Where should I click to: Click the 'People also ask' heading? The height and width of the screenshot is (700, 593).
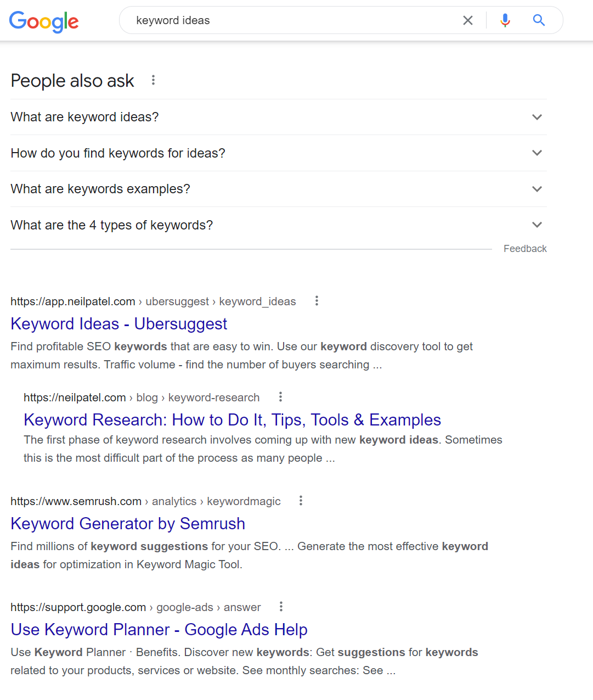pyautogui.click(x=72, y=81)
